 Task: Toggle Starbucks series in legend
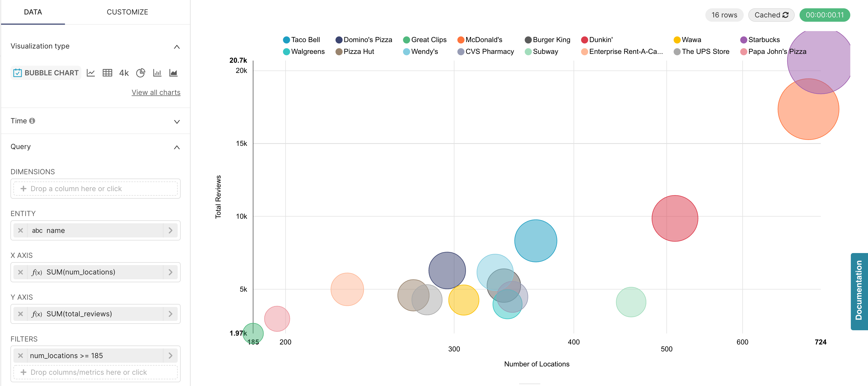click(763, 40)
